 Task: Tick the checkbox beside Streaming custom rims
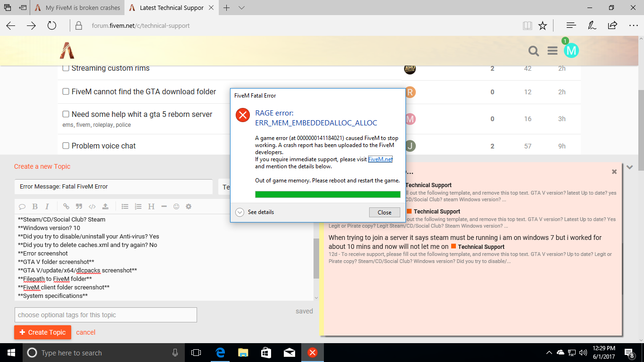[x=66, y=67]
